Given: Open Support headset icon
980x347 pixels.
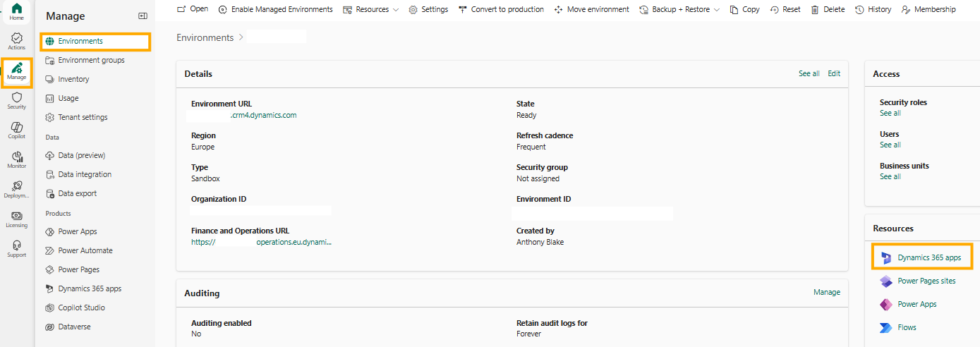Looking at the screenshot, I should (16, 248).
